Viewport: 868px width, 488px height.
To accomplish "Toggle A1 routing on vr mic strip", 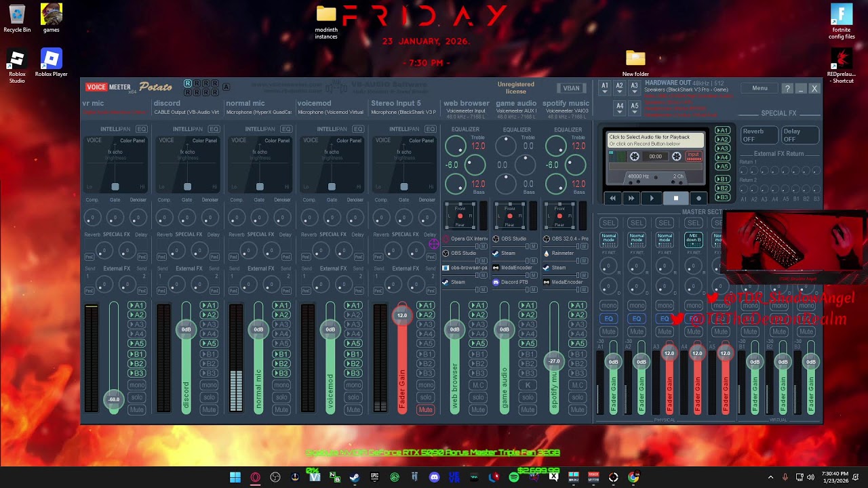I will pos(136,306).
